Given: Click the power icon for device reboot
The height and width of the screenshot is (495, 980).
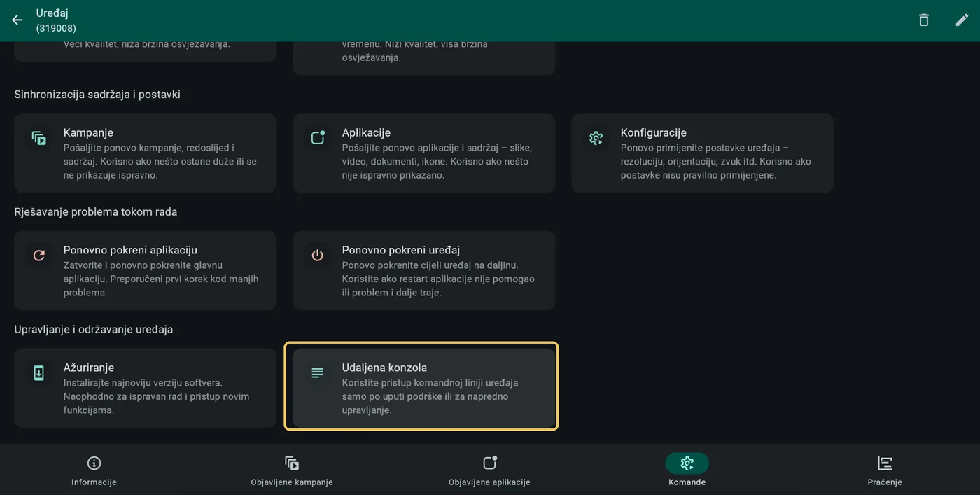Looking at the screenshot, I should pyautogui.click(x=318, y=256).
